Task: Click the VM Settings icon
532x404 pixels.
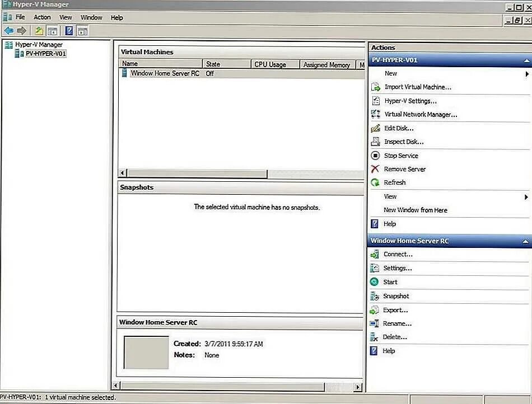Action: point(375,268)
